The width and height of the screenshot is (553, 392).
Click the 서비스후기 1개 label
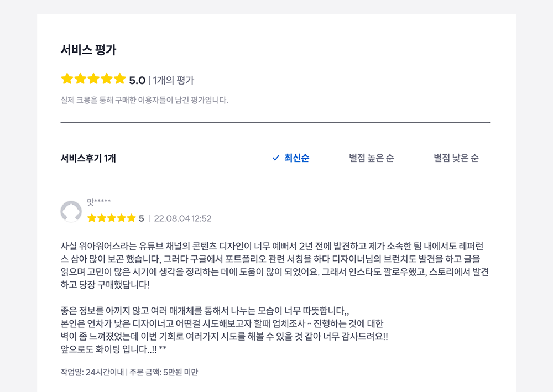pos(88,158)
